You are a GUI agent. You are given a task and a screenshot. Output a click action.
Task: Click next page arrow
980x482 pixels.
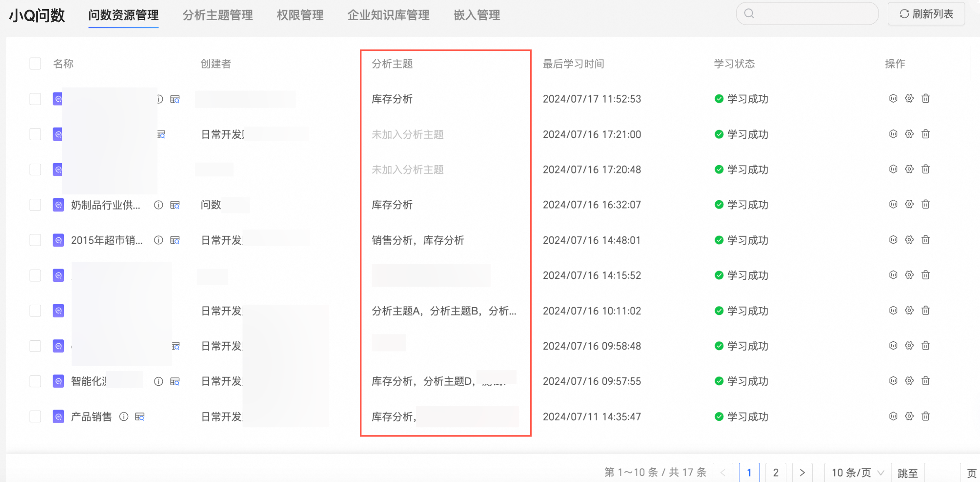(x=802, y=472)
